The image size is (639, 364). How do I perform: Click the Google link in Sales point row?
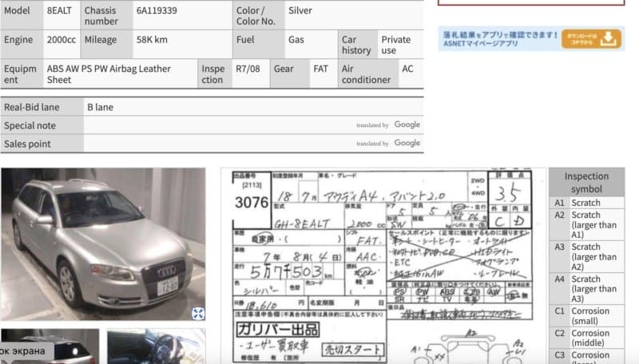click(x=407, y=143)
